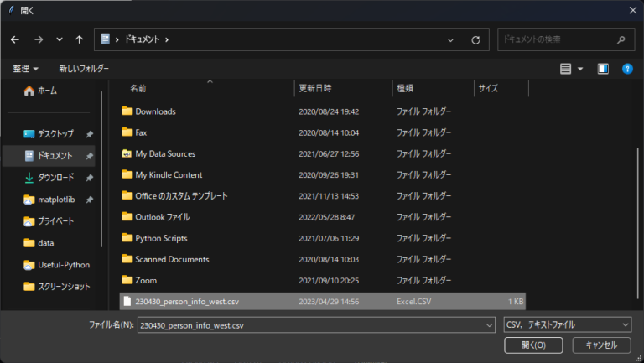Click the Scanned Documents folder name

(x=172, y=260)
